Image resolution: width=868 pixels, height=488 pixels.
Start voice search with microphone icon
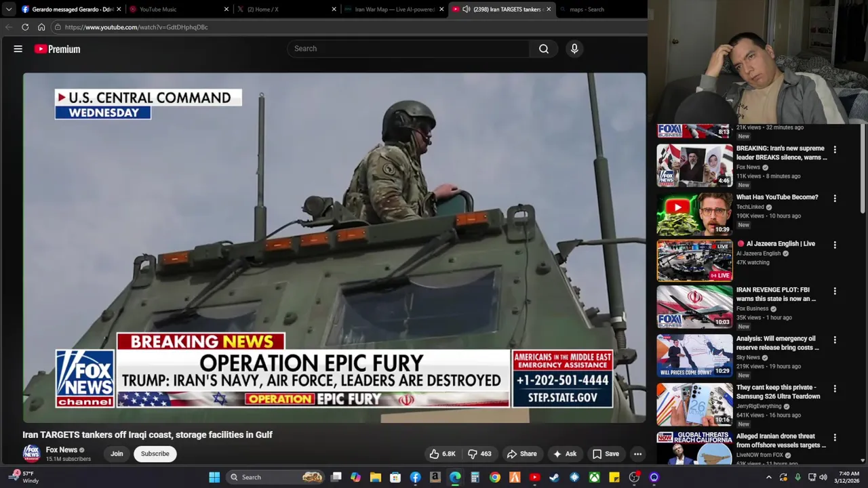(574, 49)
